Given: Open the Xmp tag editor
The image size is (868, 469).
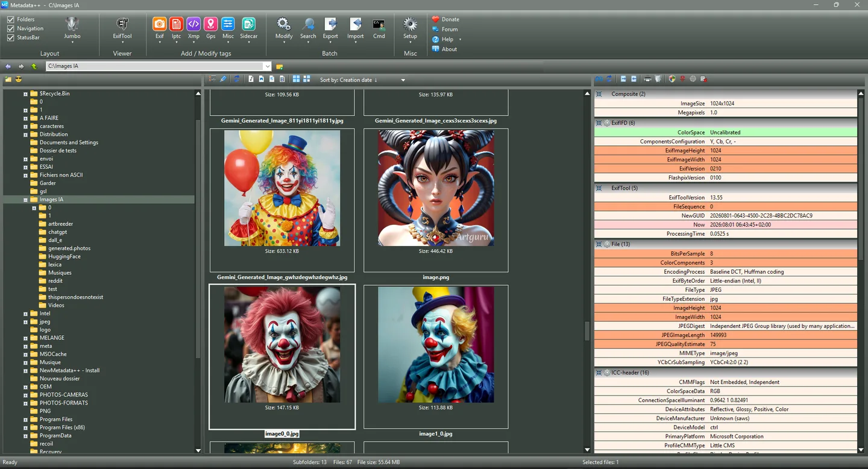Looking at the screenshot, I should click(x=193, y=28).
